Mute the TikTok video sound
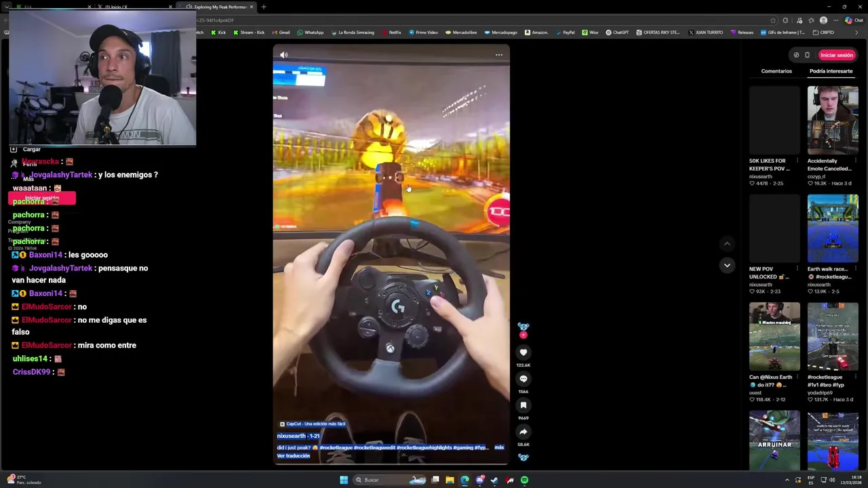Screen dimensions: 868x488 click(284, 55)
